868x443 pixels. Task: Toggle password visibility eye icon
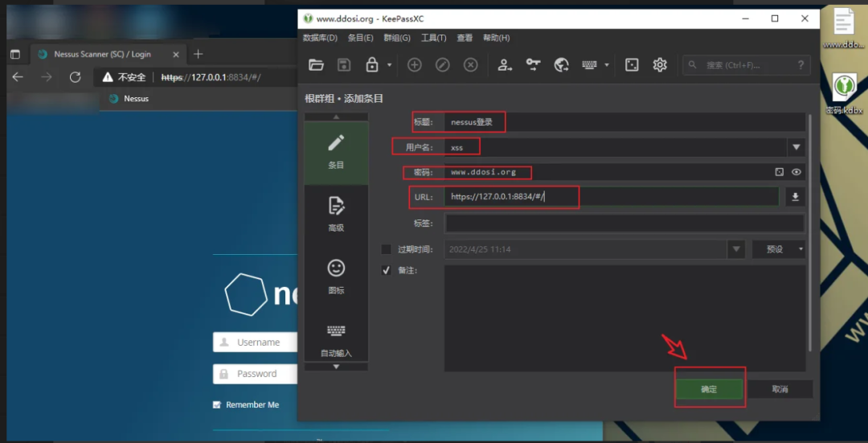[796, 172]
